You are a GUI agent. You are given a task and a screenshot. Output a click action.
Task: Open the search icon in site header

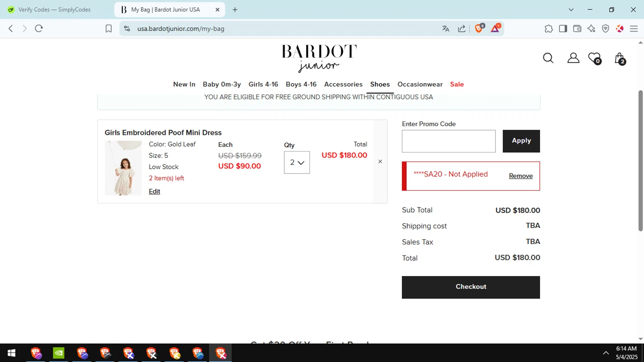click(x=548, y=58)
